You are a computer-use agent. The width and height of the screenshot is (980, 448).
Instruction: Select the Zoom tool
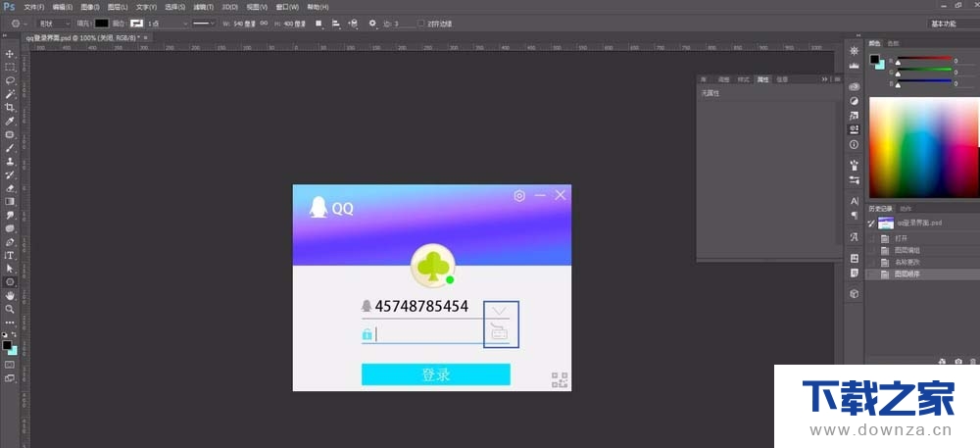coord(10,310)
